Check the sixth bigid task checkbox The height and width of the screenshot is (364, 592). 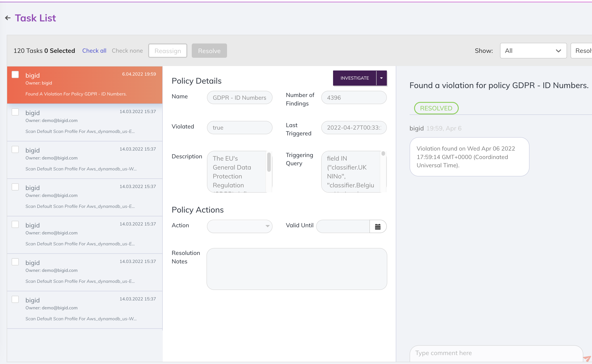[15, 262]
